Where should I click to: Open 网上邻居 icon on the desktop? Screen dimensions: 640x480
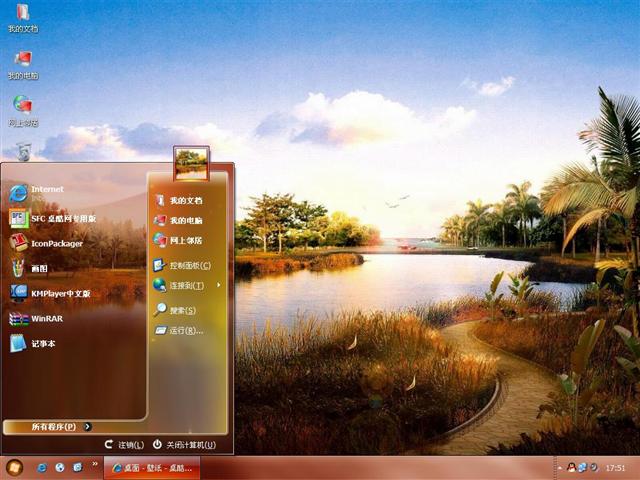(23, 111)
